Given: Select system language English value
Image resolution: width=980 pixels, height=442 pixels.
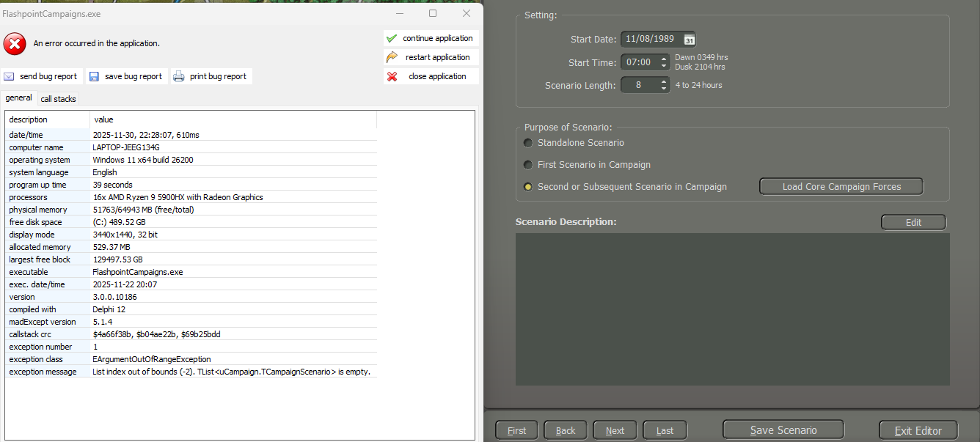Looking at the screenshot, I should tap(106, 172).
